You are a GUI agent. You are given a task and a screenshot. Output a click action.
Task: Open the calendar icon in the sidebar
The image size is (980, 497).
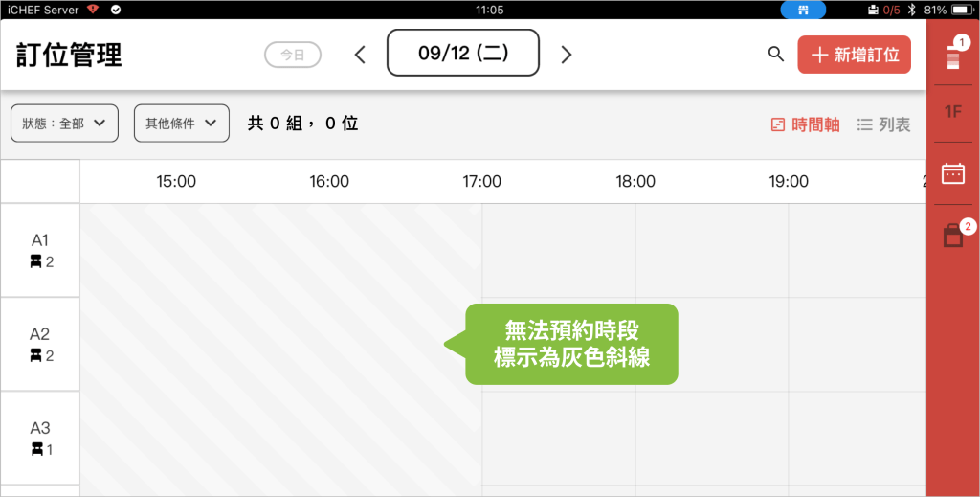[952, 173]
